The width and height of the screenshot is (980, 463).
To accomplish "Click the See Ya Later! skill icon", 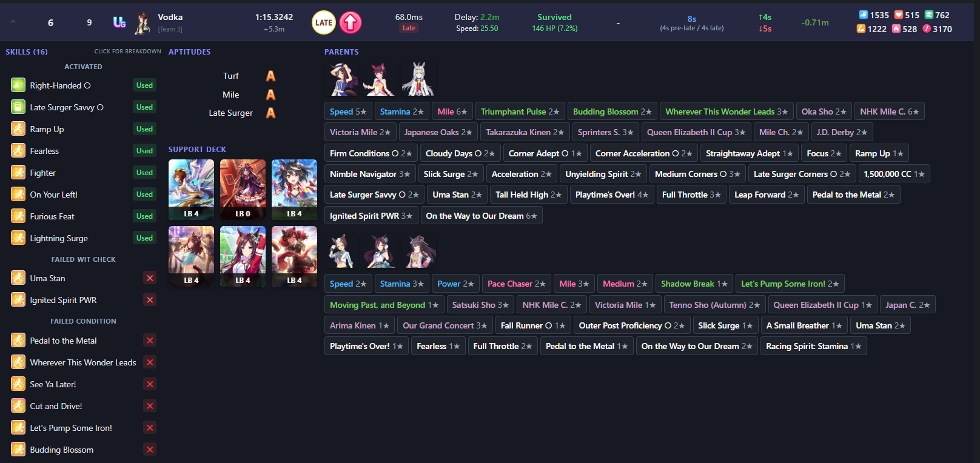I will (x=18, y=384).
